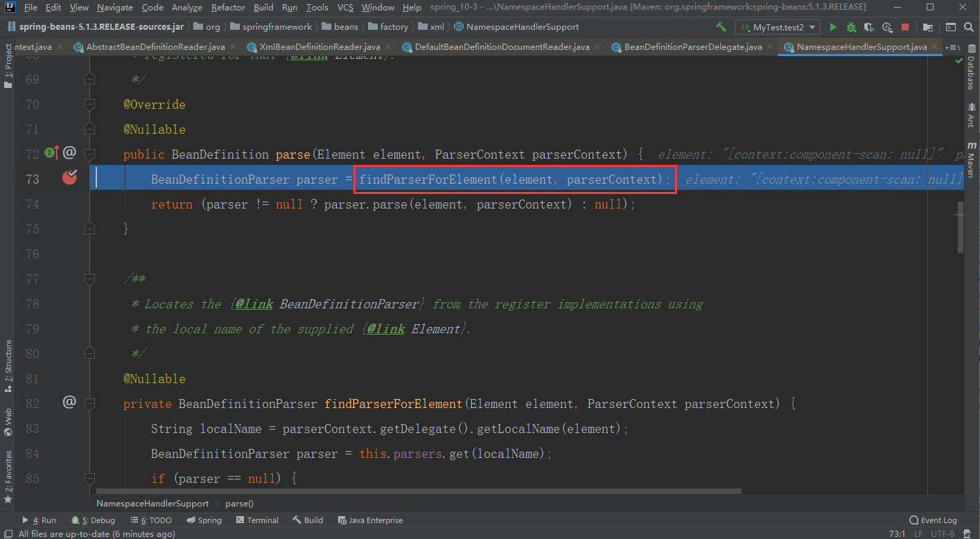
Task: Run MyTest.test2 with the green play icon
Action: point(833,27)
